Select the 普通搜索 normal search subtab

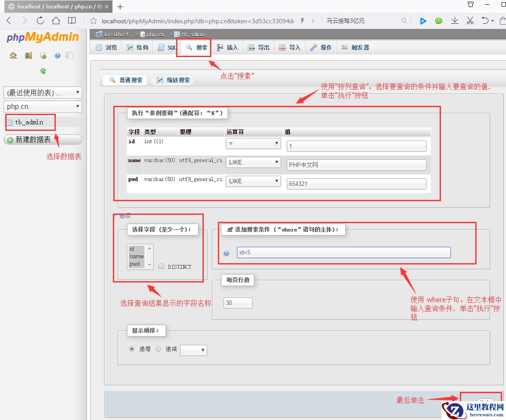(x=125, y=80)
